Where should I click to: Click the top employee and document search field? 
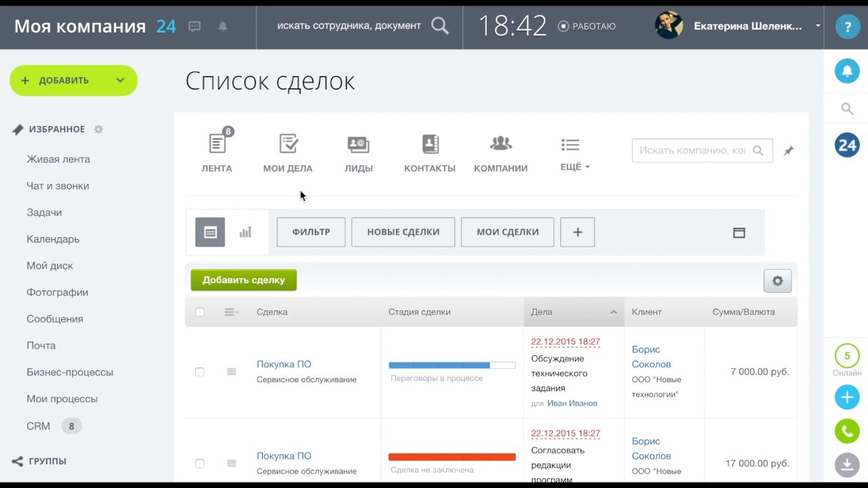coord(349,26)
